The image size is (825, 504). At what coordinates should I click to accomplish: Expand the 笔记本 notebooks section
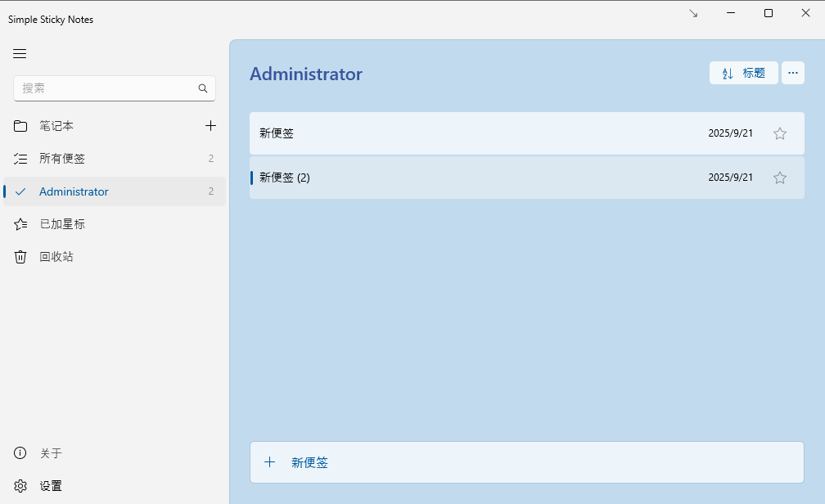click(x=56, y=126)
